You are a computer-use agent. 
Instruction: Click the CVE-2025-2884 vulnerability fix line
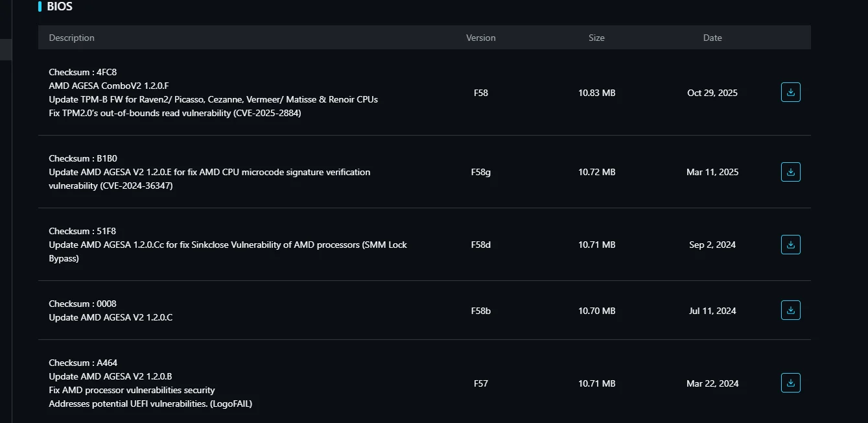click(x=175, y=113)
